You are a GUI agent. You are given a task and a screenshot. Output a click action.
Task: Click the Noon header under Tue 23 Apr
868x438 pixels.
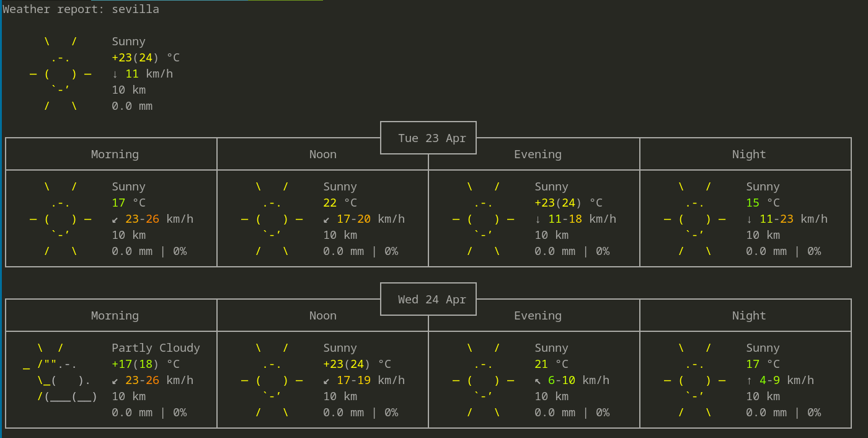click(x=323, y=154)
